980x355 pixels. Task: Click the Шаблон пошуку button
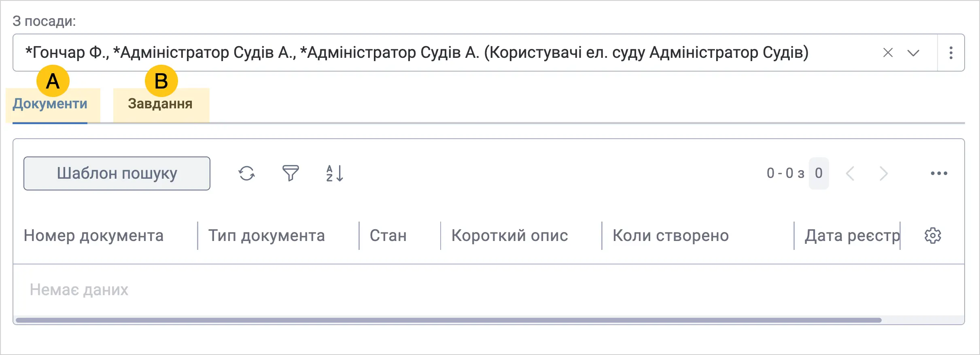tap(117, 173)
